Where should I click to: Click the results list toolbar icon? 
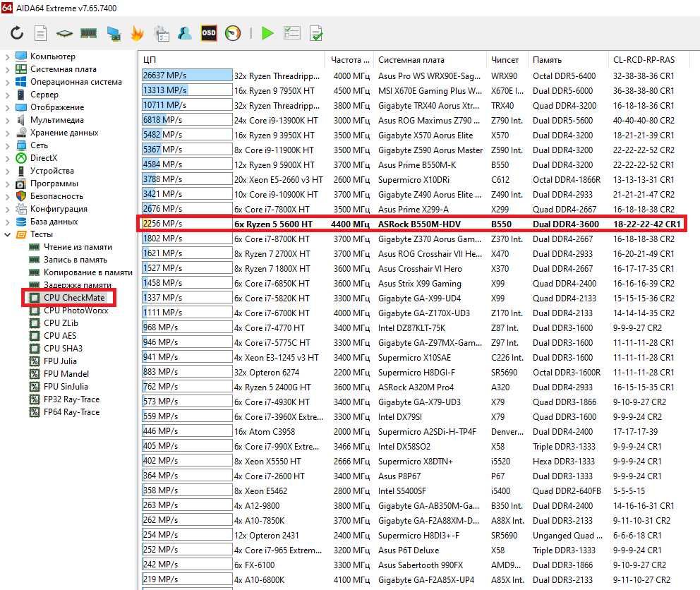coord(292,33)
